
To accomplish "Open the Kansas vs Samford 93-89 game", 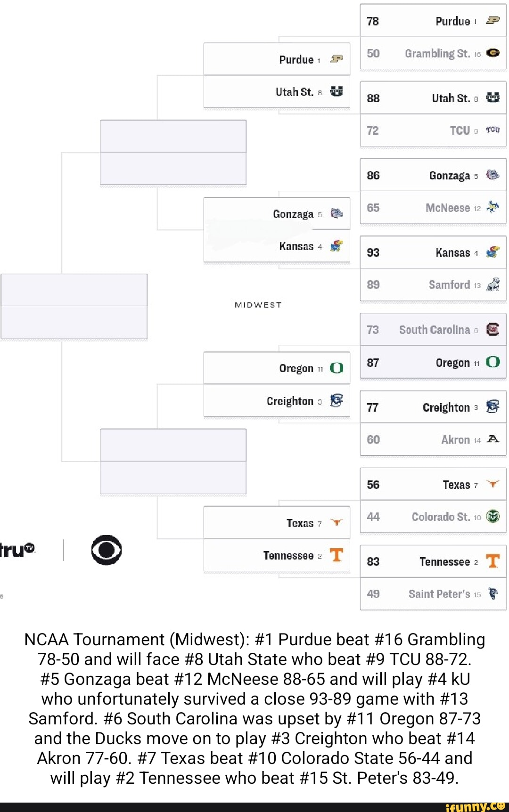I will pos(433,268).
